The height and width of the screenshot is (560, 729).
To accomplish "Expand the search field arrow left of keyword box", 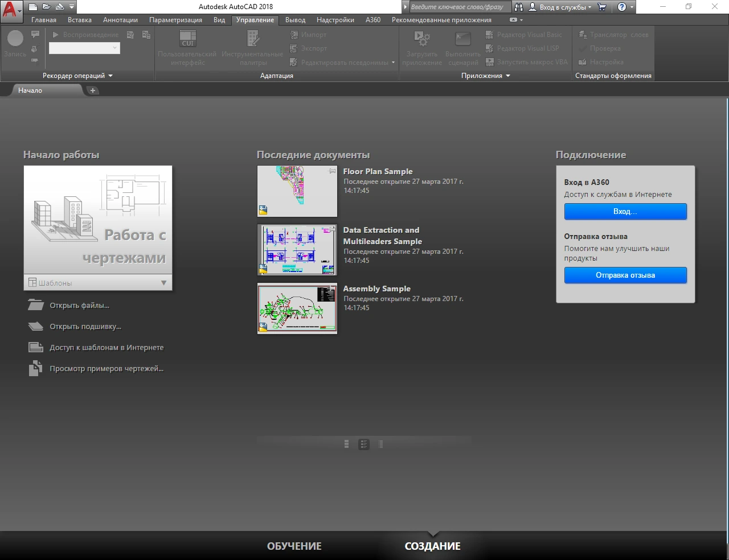I will point(406,7).
